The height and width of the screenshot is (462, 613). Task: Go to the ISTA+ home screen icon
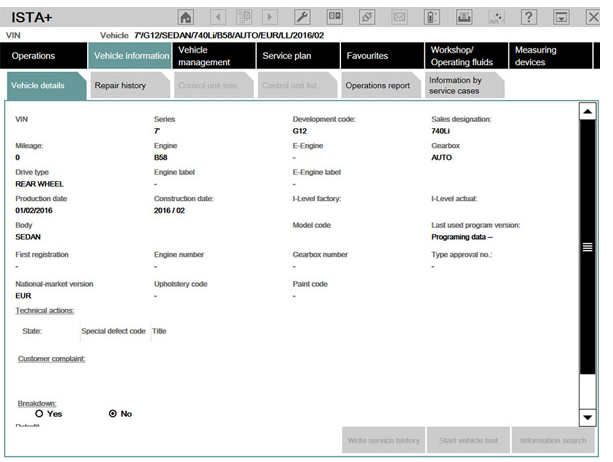186,17
